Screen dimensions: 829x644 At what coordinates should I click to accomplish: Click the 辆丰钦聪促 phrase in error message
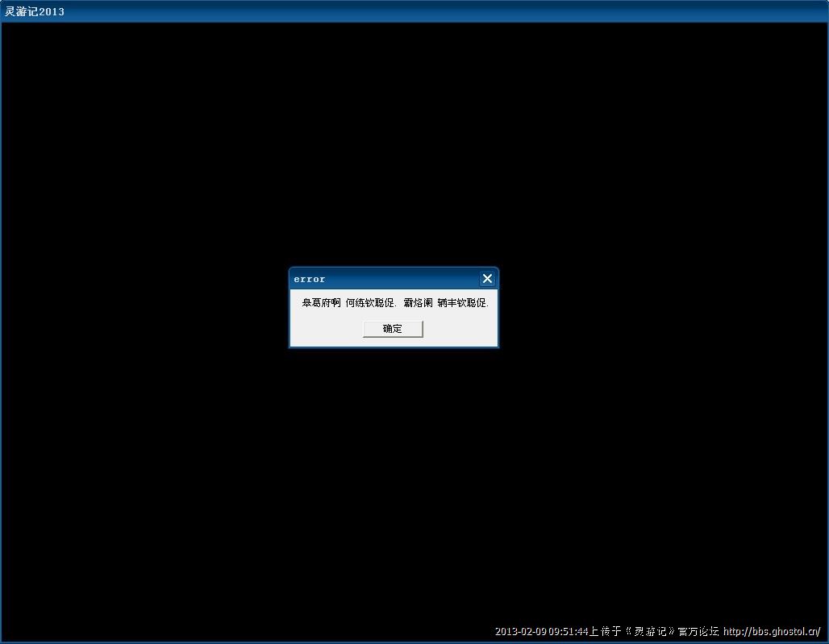[463, 304]
